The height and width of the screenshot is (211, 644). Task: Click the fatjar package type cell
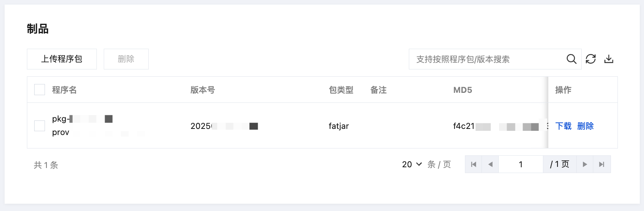pyautogui.click(x=339, y=126)
